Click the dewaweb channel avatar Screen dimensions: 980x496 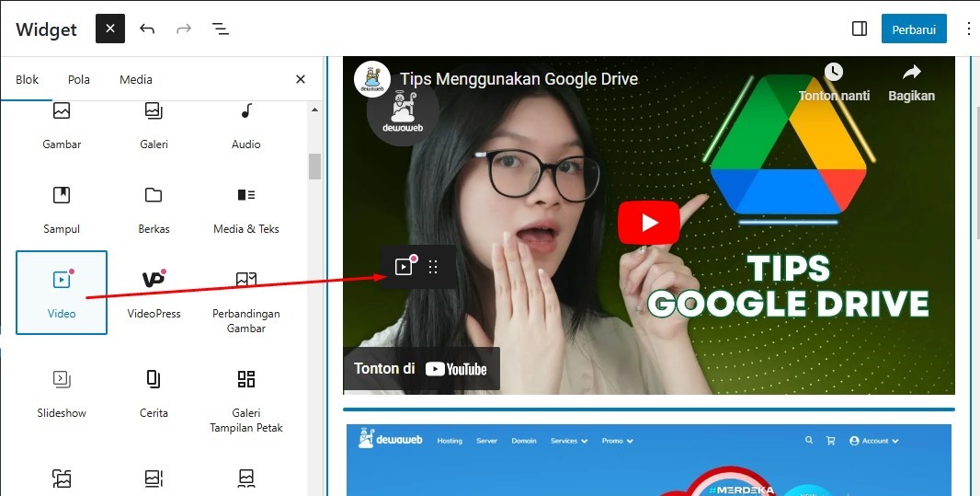(372, 79)
